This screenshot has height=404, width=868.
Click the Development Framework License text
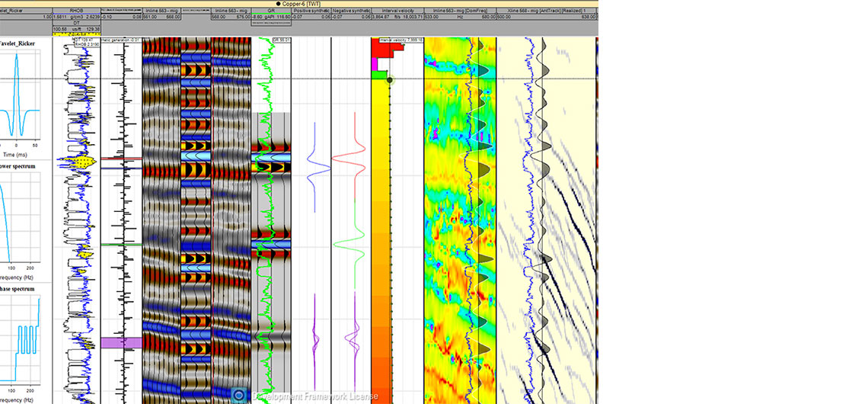tap(314, 396)
